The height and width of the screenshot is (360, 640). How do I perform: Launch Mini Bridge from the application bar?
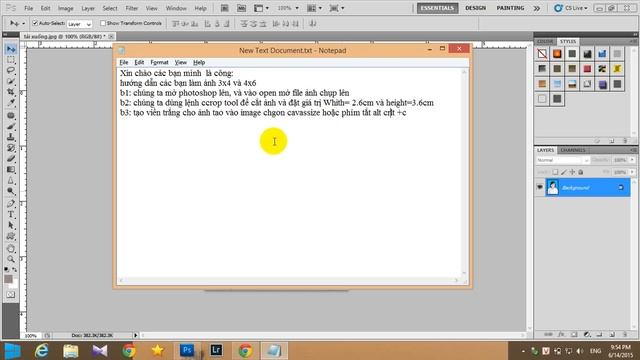(242, 8)
